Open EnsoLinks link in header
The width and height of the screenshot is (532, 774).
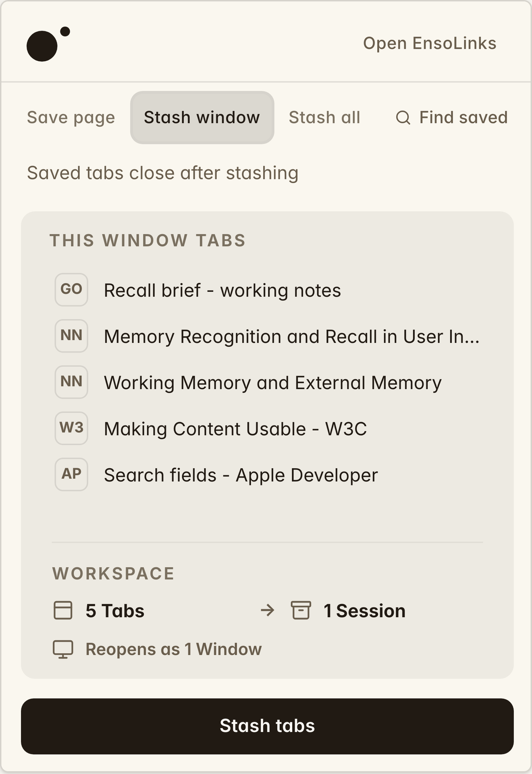pos(430,43)
